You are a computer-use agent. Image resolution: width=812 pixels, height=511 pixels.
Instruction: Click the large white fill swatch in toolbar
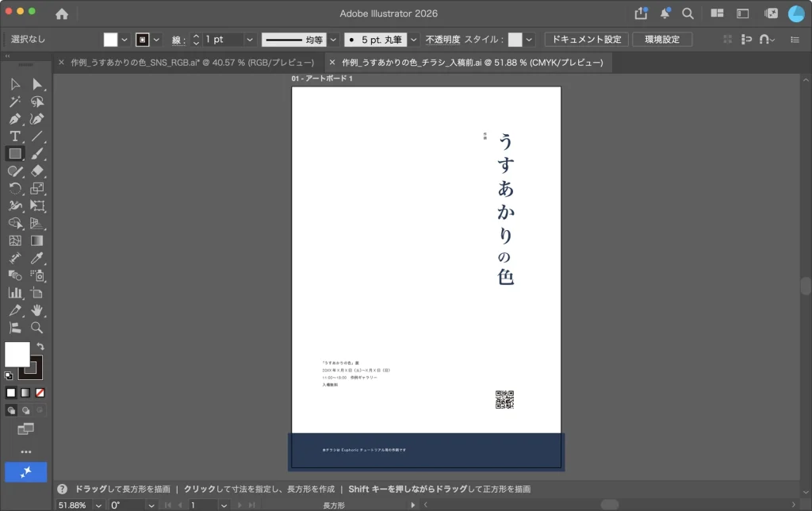pyautogui.click(x=17, y=355)
